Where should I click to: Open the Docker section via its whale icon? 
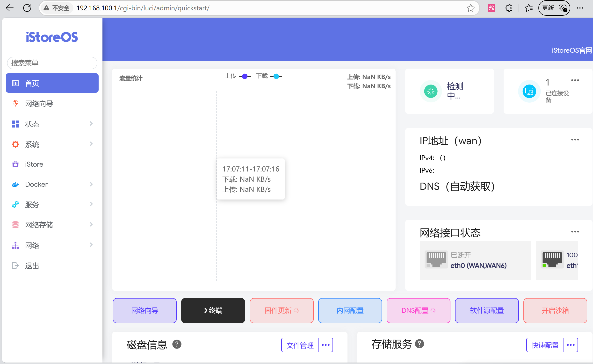(15, 184)
